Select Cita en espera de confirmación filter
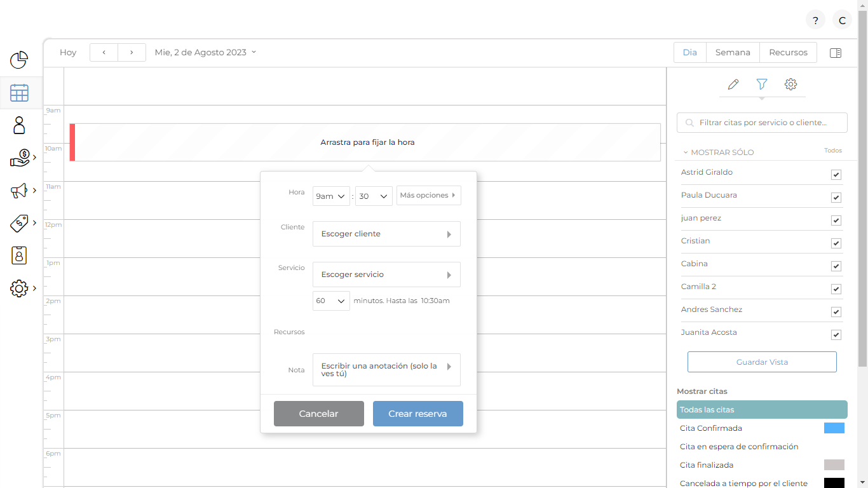This screenshot has width=868, height=488. tap(762, 447)
